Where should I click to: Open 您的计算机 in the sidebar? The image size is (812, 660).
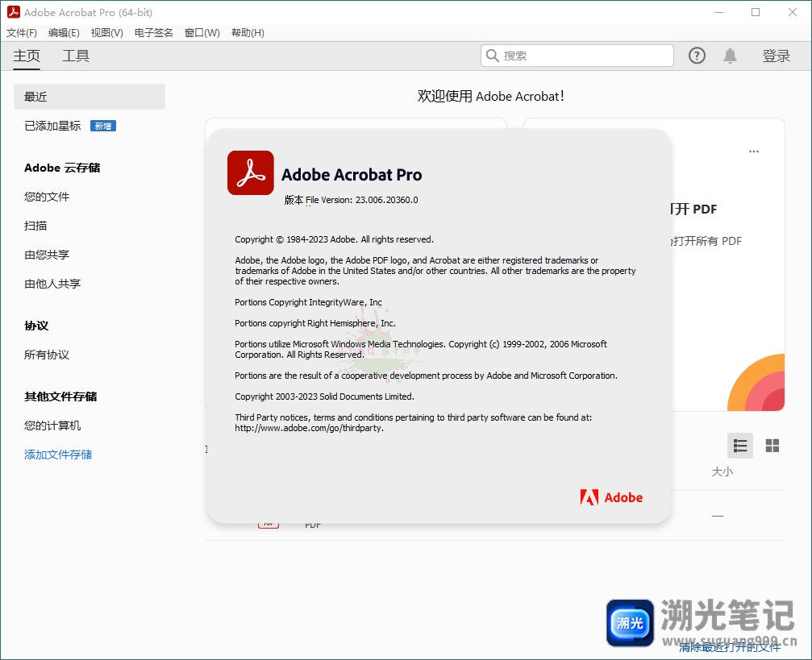pos(52,425)
